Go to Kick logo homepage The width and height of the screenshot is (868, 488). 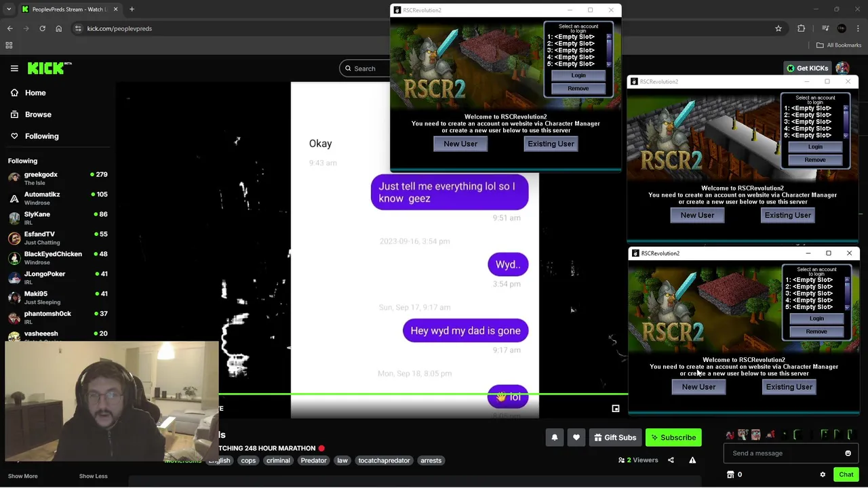coord(50,68)
